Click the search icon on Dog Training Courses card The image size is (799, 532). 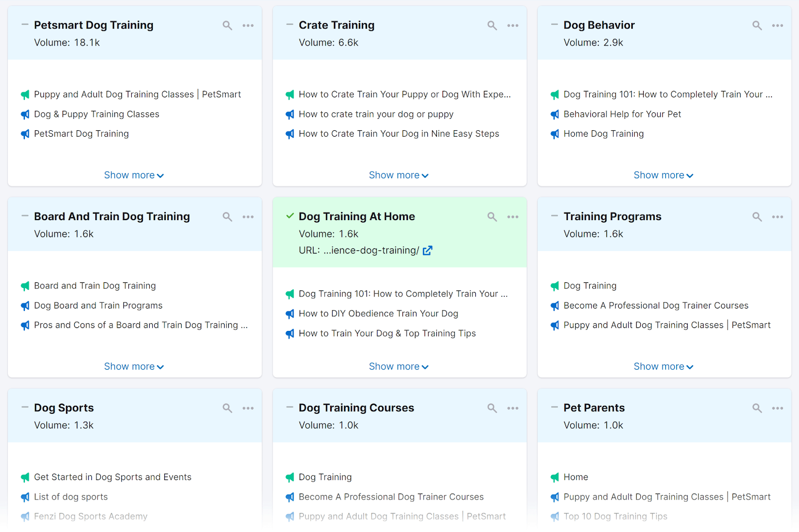coord(492,408)
